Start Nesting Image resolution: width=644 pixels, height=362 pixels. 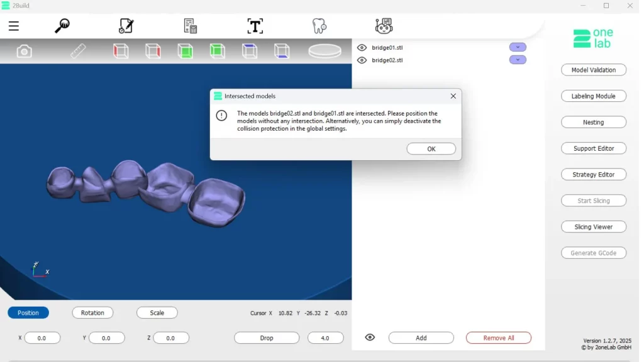click(x=594, y=123)
